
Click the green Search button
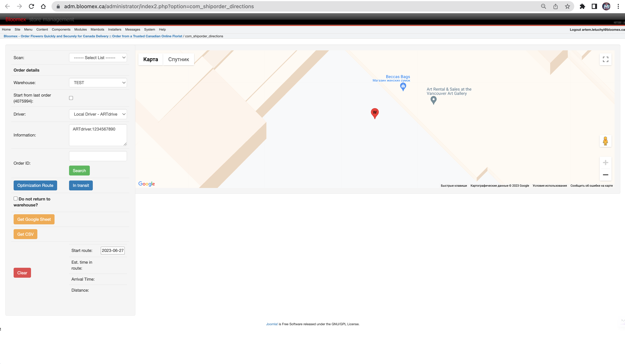point(79,171)
